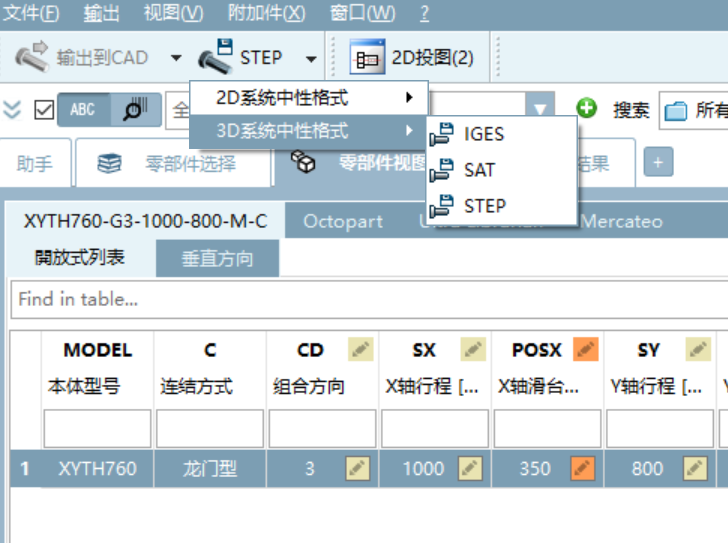Viewport: 728px width, 543px height.
Task: Click the SY header pencil icon
Action: click(x=698, y=349)
